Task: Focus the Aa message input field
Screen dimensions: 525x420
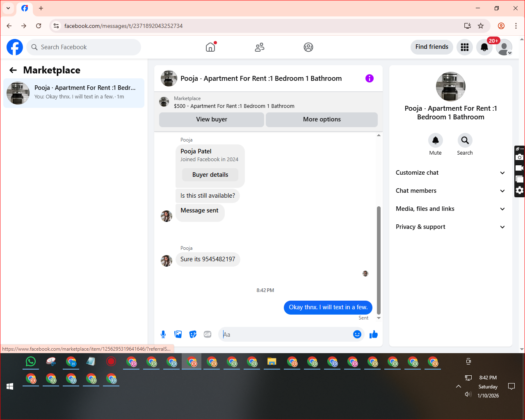Action: [x=286, y=334]
